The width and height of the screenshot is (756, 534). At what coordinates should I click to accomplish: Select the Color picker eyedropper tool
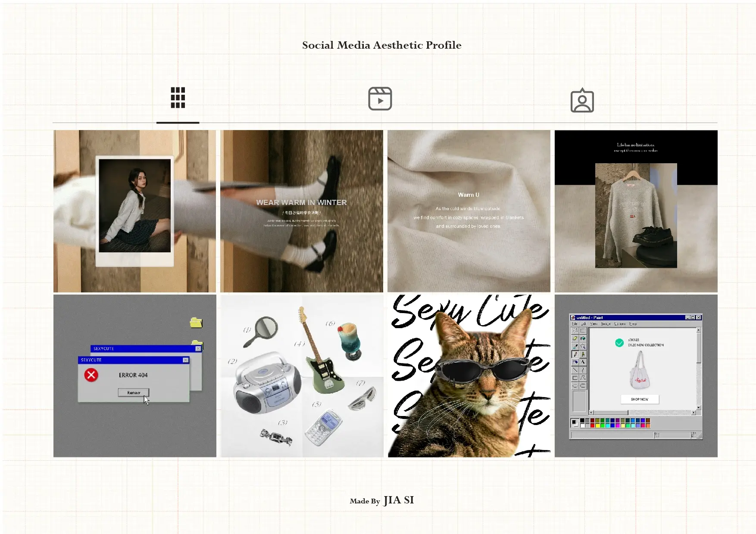pos(575,346)
